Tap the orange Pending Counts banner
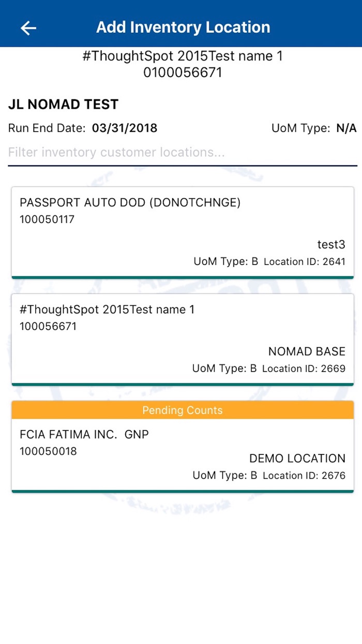The height and width of the screenshot is (644, 362). (182, 410)
